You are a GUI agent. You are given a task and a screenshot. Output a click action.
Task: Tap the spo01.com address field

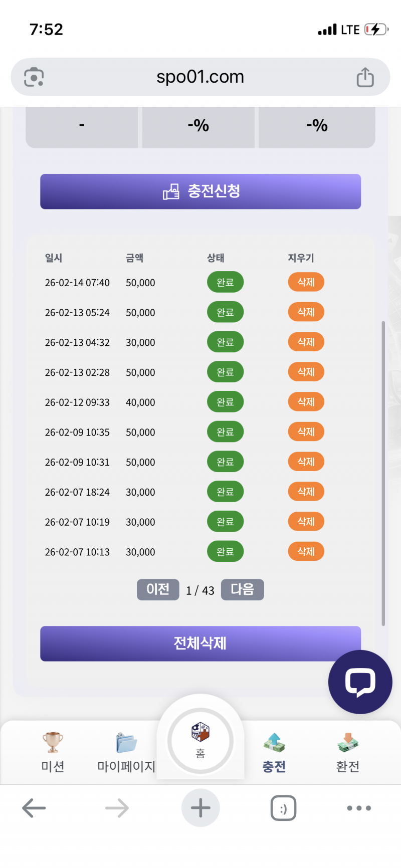pyautogui.click(x=200, y=77)
